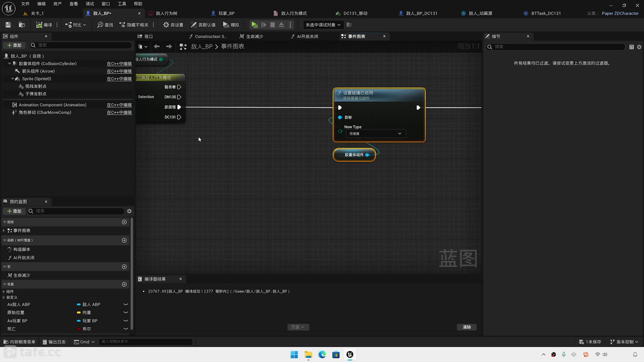Toggle visibility eye for 原始位置

pyautogui.click(x=126, y=312)
